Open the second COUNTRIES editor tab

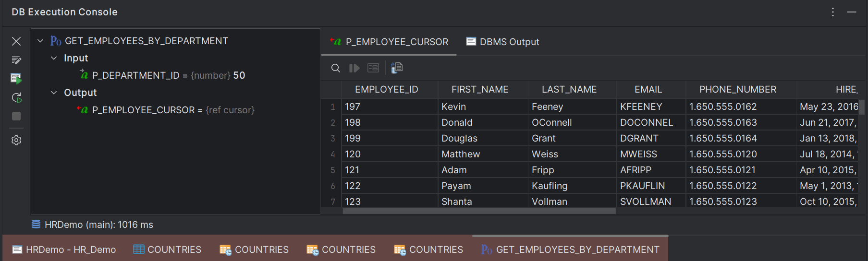point(254,249)
